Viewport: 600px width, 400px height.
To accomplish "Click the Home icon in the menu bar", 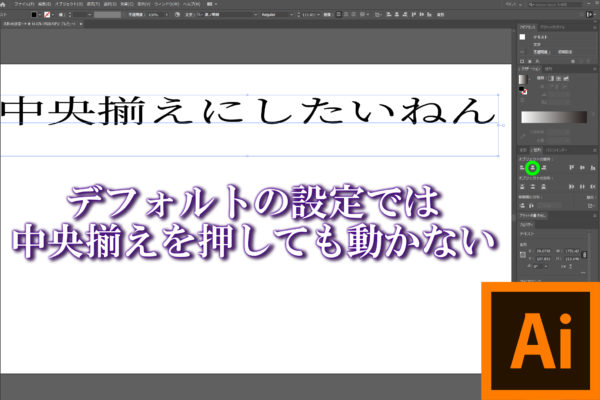I will tap(3, 5).
